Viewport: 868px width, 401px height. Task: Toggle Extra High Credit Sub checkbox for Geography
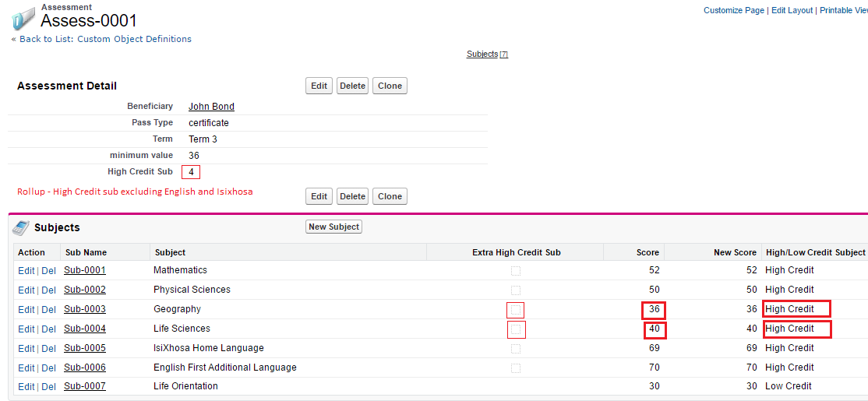click(515, 309)
